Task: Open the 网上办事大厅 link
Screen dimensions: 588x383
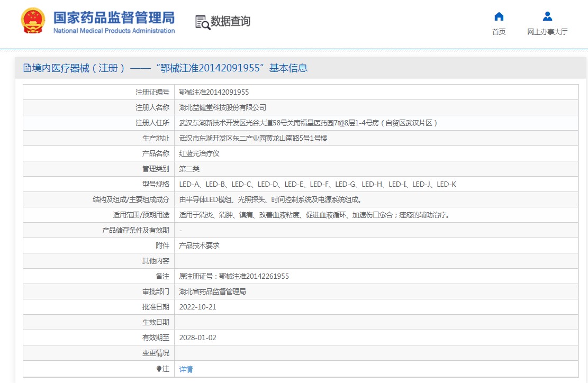Action: point(547,32)
